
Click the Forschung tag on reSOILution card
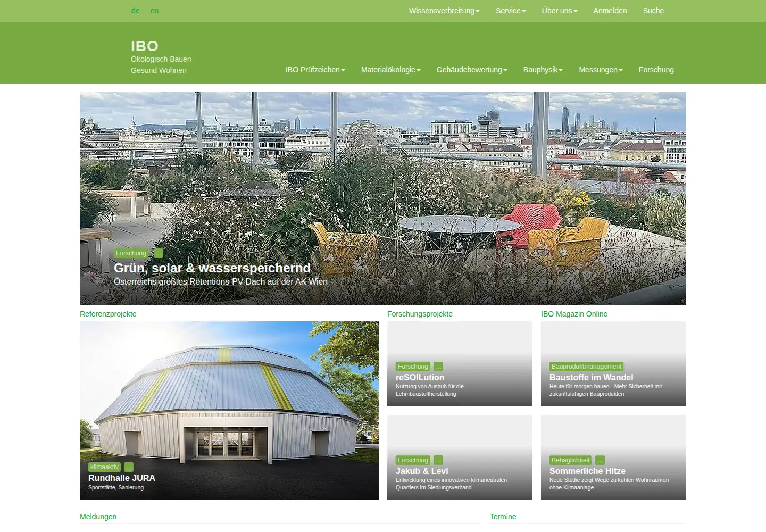(x=413, y=367)
